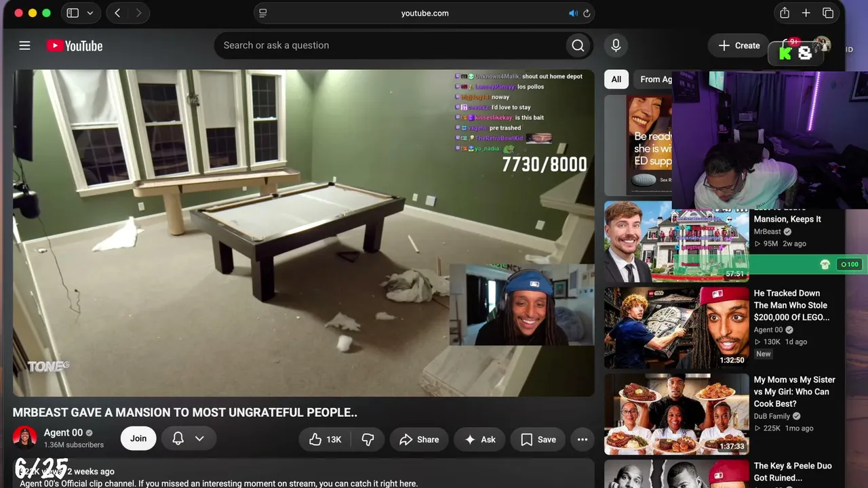
Task: Join the Agent 00 channel
Action: 138,439
